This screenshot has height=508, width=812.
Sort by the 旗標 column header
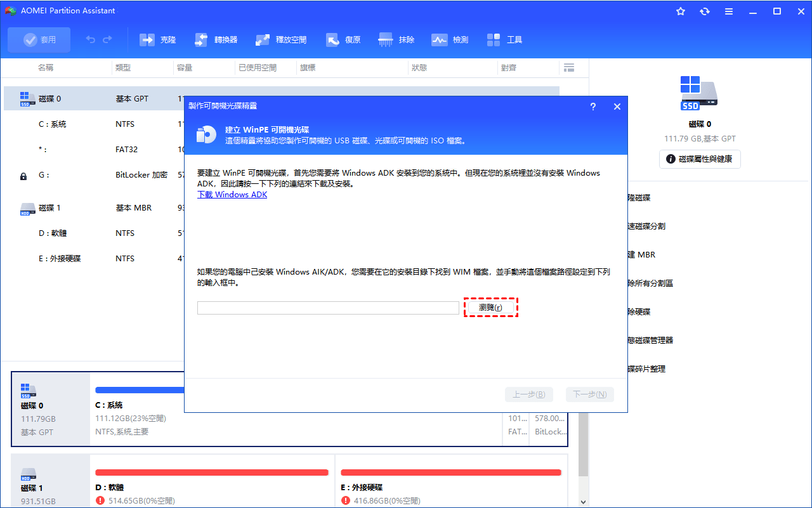coord(308,67)
